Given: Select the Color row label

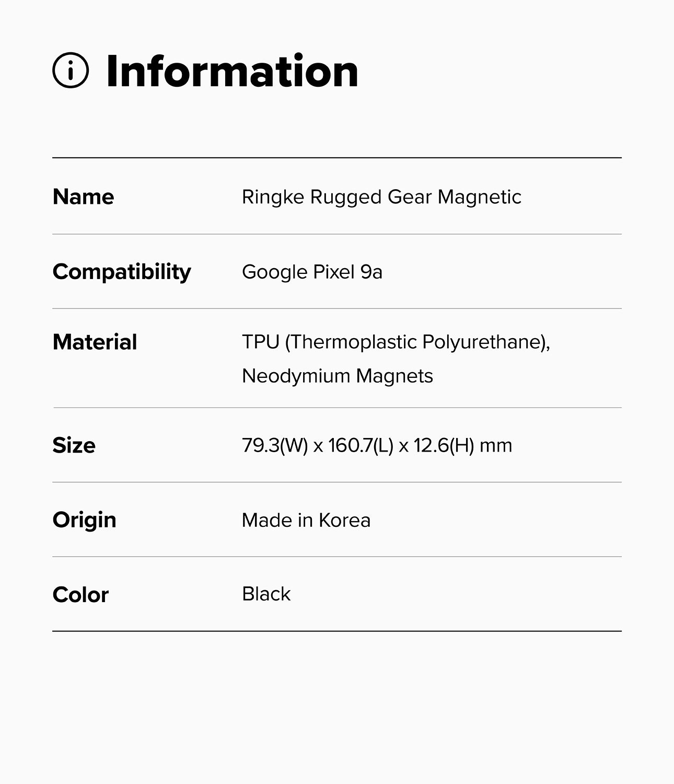Looking at the screenshot, I should click(x=80, y=595).
